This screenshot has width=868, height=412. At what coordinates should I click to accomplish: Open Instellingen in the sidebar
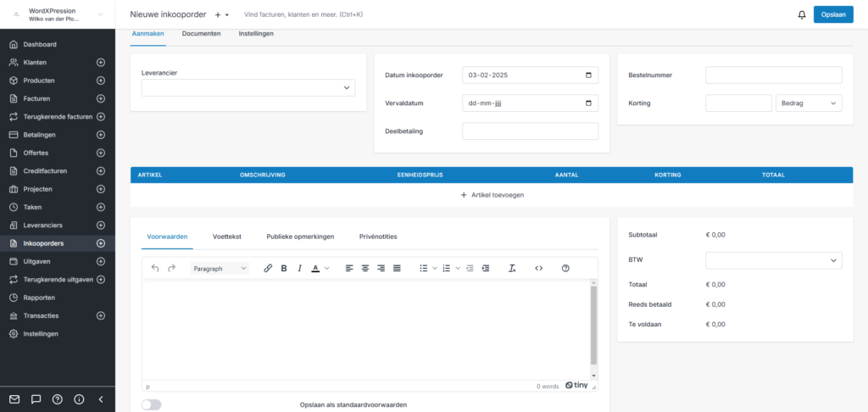click(41, 334)
